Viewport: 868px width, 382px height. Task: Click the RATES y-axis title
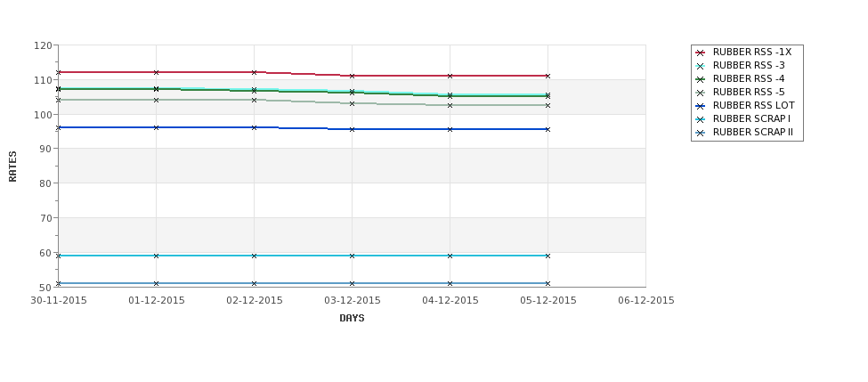click(x=12, y=167)
